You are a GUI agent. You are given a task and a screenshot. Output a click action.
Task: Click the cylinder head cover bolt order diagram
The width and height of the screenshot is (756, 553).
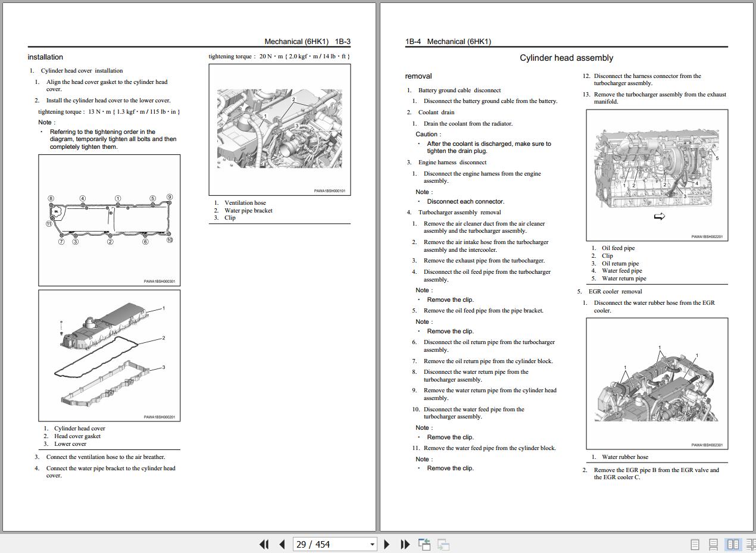pyautogui.click(x=110, y=220)
